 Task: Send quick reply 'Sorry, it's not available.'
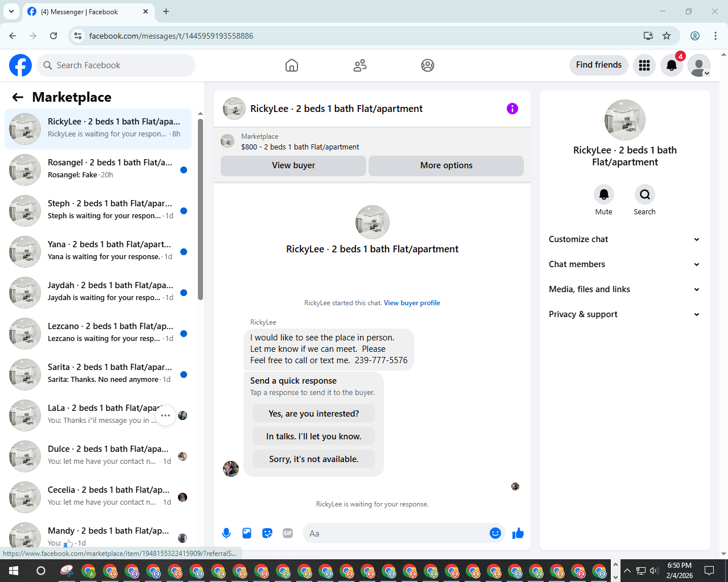[314, 459]
